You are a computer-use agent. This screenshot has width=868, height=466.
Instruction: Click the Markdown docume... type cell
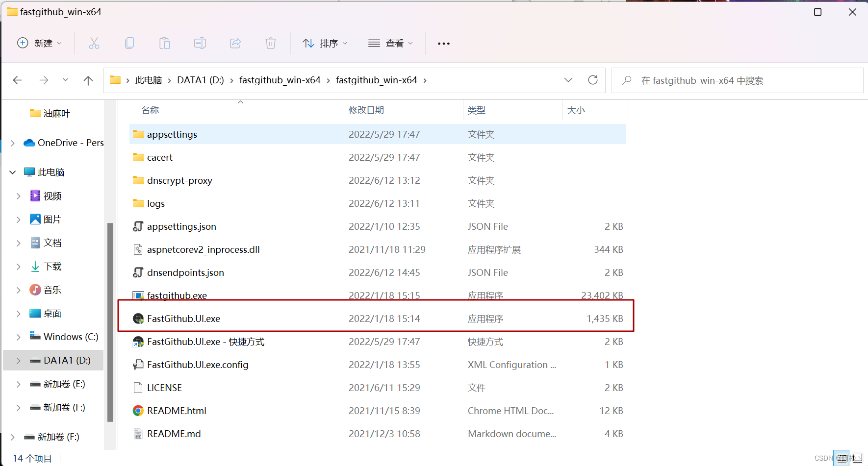(512, 434)
